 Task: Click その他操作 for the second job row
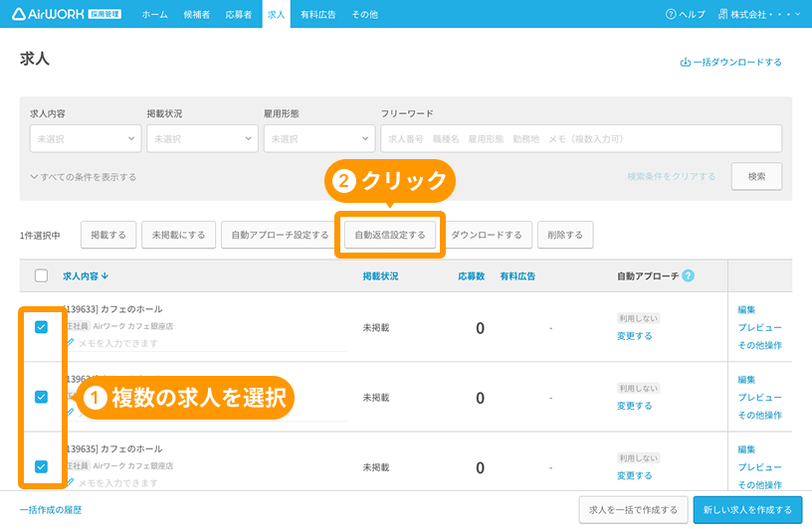[x=759, y=415]
